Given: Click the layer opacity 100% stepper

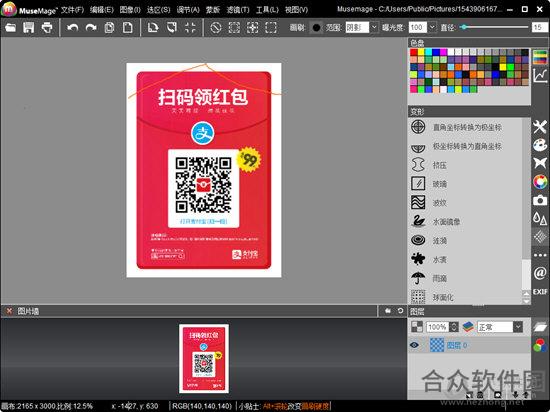Looking at the screenshot, I should (454, 327).
